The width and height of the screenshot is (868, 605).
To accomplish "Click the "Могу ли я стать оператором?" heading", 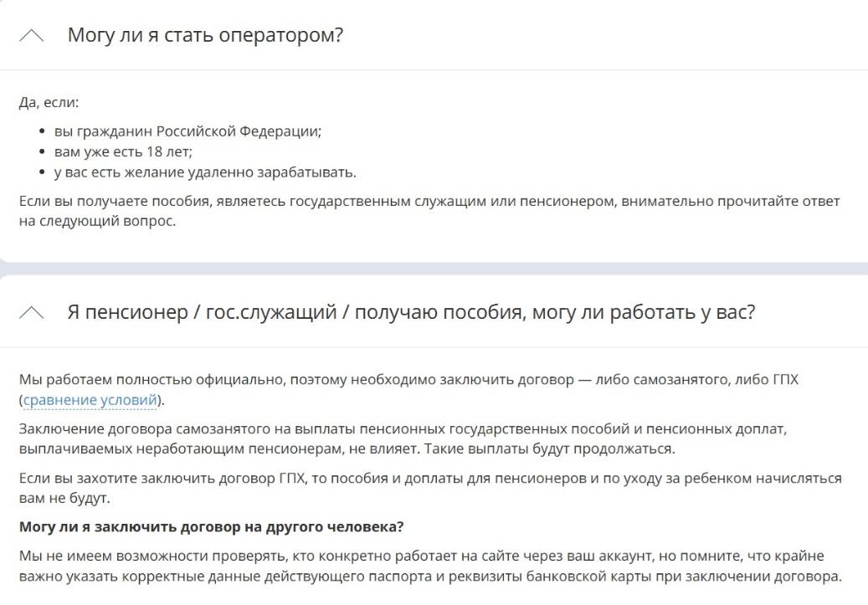I will [205, 36].
